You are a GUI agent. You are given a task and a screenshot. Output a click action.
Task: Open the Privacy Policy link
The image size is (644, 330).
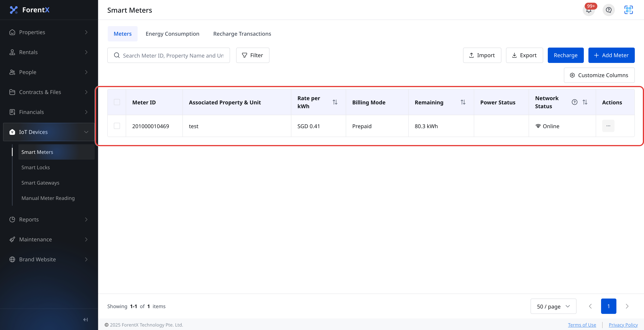point(623,325)
